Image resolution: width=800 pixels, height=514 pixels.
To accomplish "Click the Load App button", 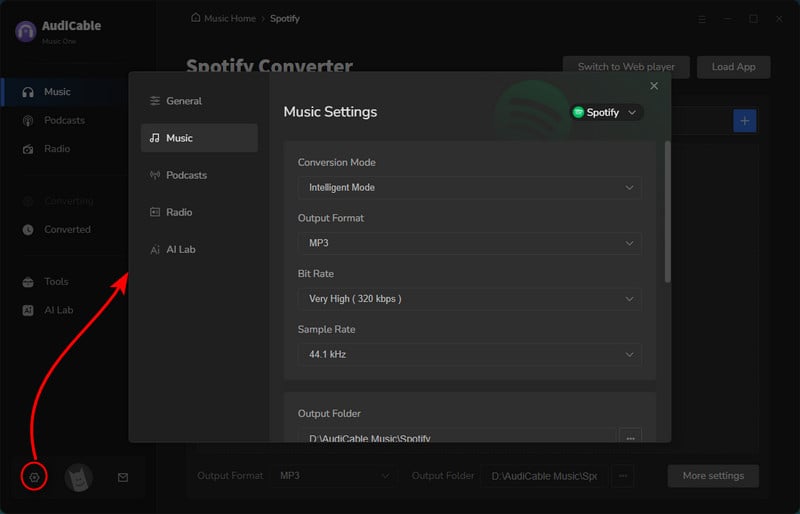I will [x=733, y=67].
